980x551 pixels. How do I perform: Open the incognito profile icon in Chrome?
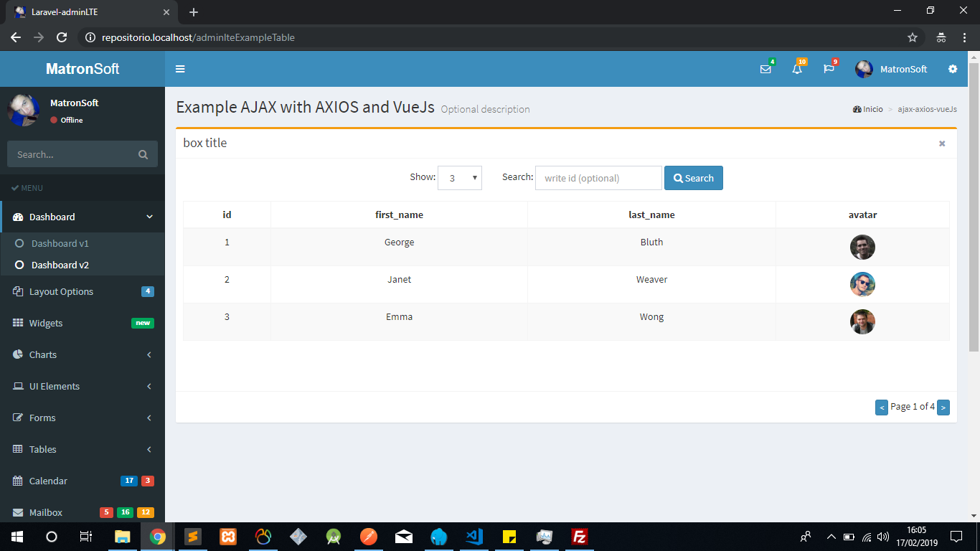click(x=941, y=37)
